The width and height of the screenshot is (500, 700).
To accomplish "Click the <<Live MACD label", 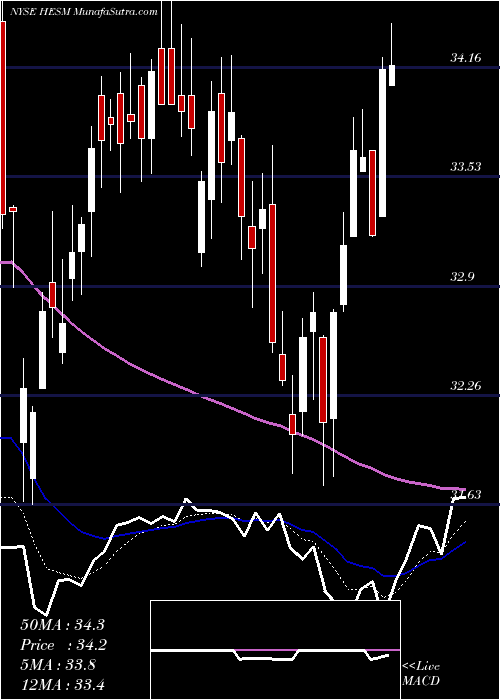I will click(x=421, y=674).
